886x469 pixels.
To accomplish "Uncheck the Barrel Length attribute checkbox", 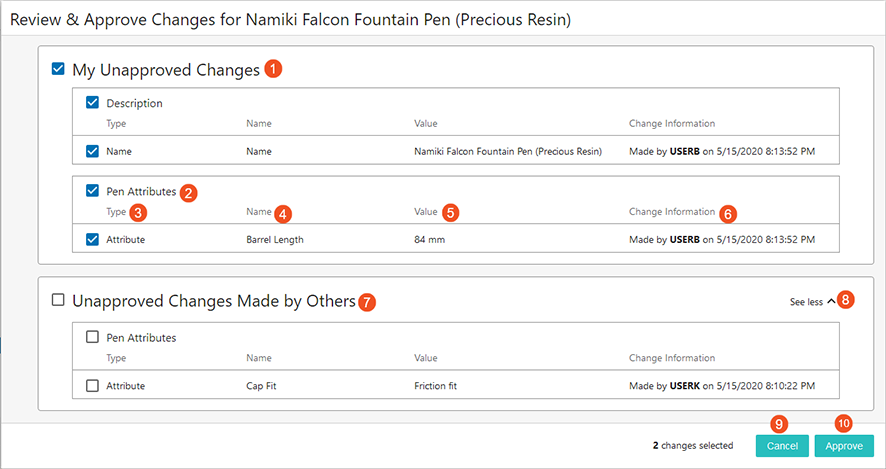I will (x=93, y=239).
